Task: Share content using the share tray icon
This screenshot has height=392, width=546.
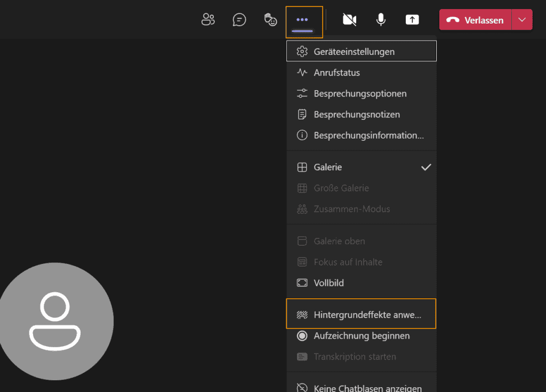Action: [412, 20]
